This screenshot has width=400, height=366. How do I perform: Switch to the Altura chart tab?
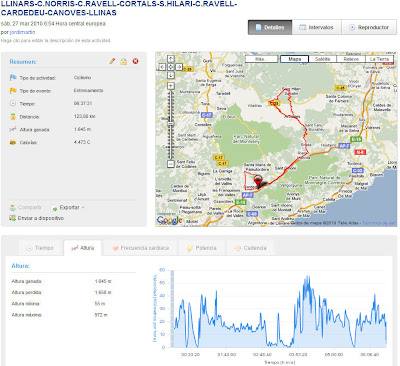click(83, 248)
